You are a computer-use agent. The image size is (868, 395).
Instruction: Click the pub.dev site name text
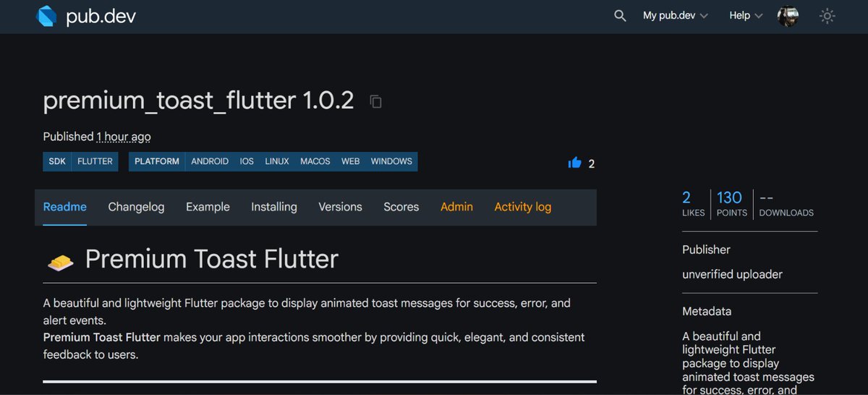pyautogui.click(x=101, y=17)
